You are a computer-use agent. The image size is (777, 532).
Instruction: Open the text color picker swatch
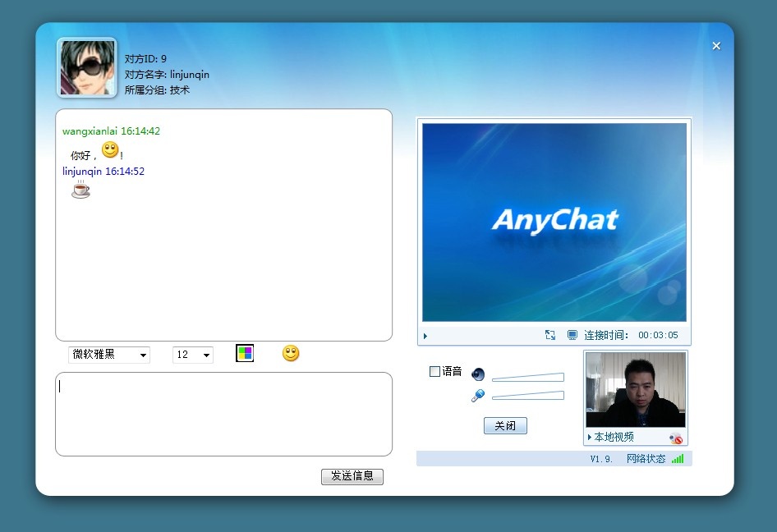click(245, 353)
